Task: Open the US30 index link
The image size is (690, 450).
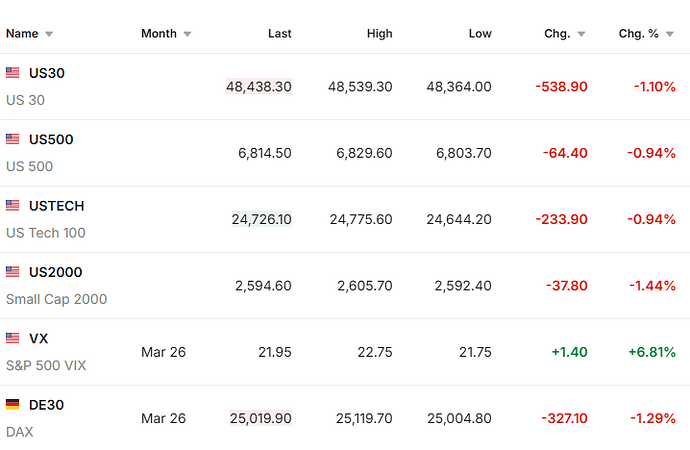Action: point(47,73)
